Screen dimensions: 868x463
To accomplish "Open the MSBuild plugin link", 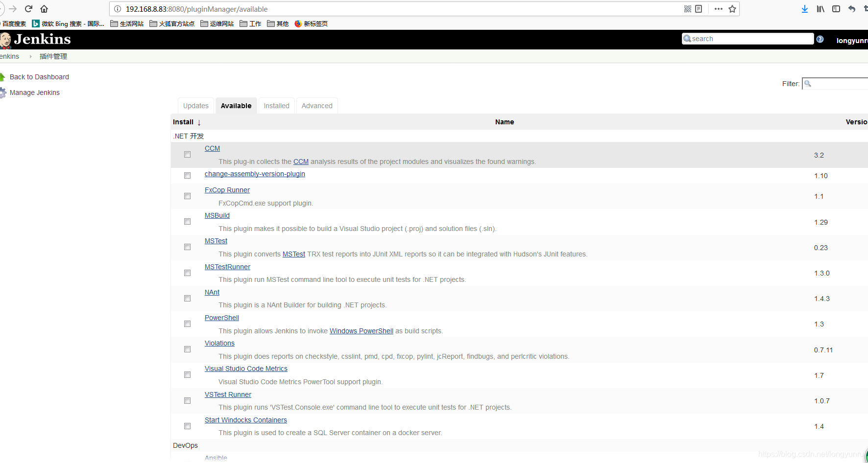I will point(217,215).
